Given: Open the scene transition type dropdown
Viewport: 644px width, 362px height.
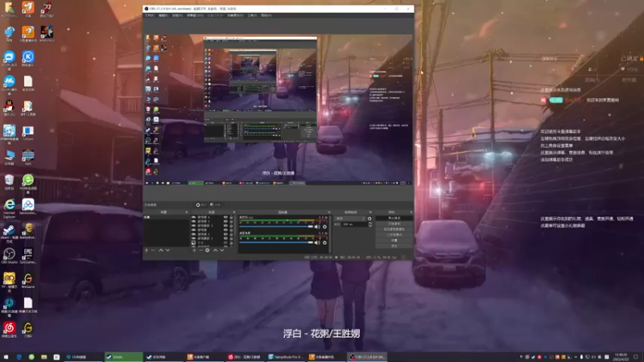Looking at the screenshot, I should [350, 218].
